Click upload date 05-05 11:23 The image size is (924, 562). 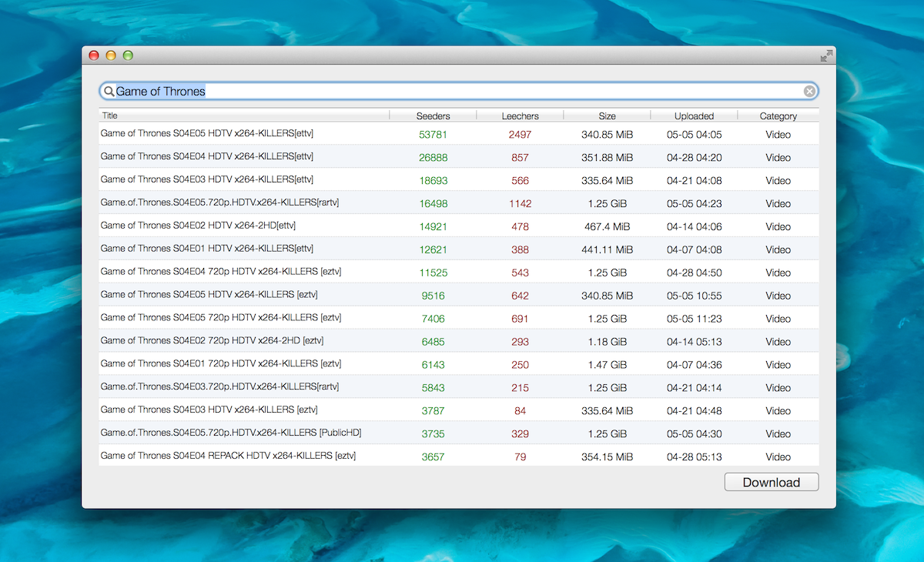coord(695,319)
